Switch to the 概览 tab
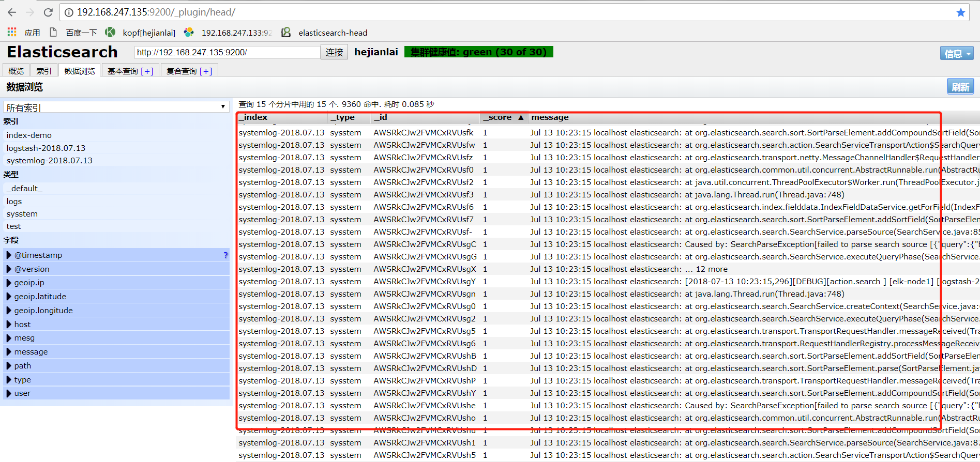 pyautogui.click(x=16, y=71)
